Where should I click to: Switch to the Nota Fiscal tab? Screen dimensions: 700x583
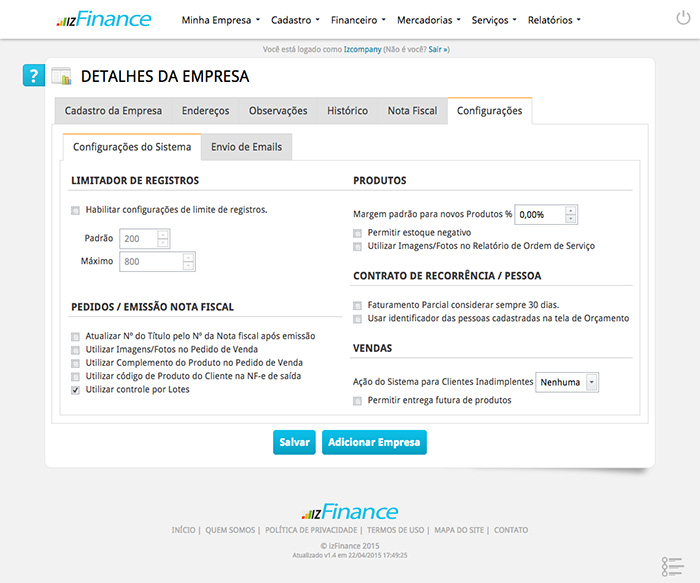412,111
